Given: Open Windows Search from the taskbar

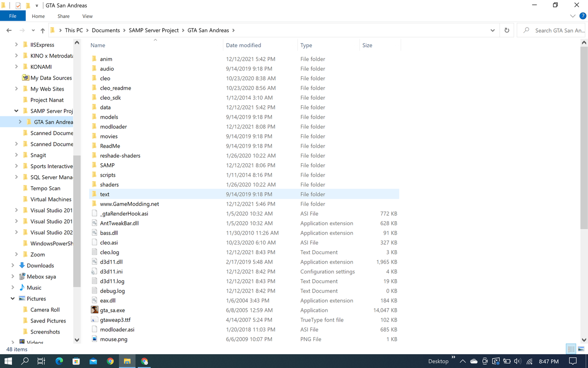Looking at the screenshot, I should coord(25,361).
